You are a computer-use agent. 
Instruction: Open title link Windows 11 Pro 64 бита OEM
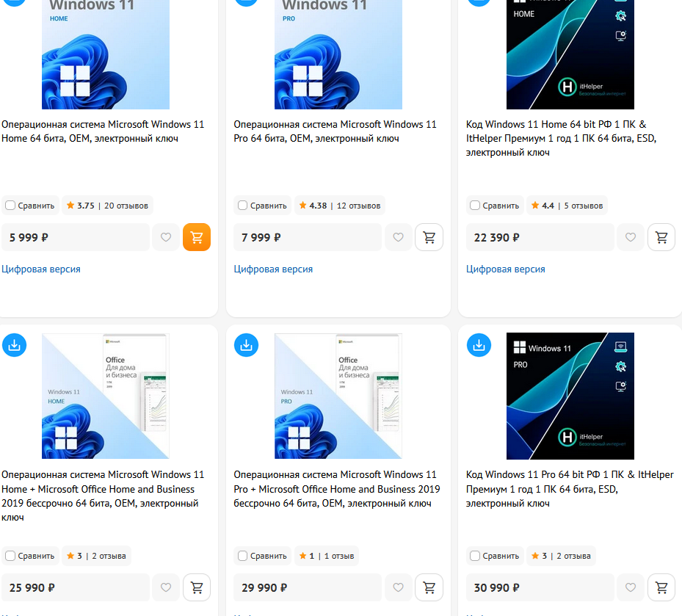point(335,131)
